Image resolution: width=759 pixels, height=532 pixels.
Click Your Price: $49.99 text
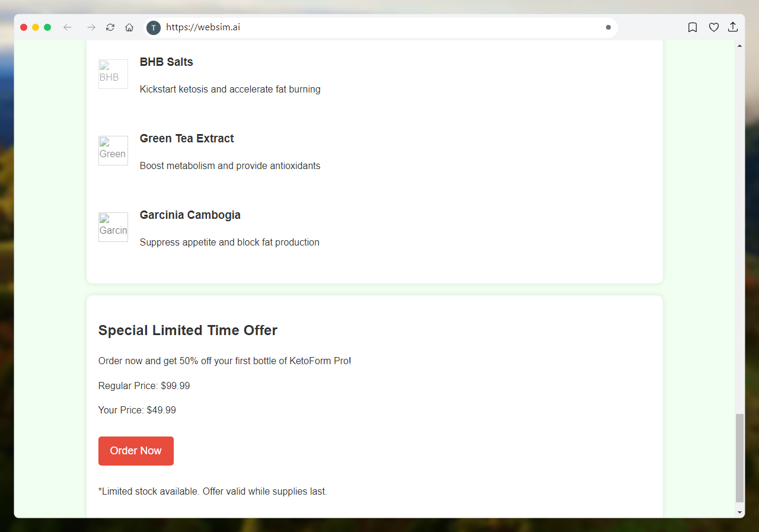pyautogui.click(x=137, y=410)
